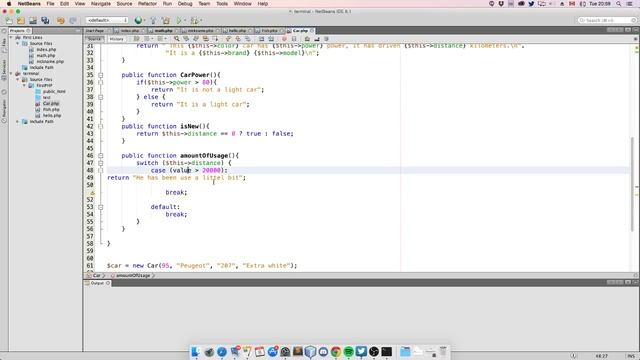Expand the terminal project's Include Path node

18,122
